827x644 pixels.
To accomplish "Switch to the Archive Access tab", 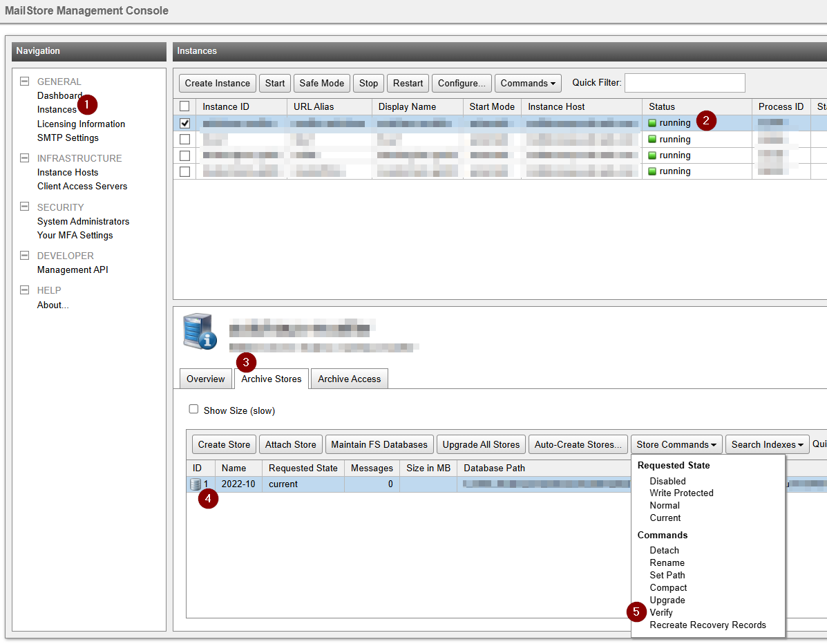I will [x=349, y=379].
